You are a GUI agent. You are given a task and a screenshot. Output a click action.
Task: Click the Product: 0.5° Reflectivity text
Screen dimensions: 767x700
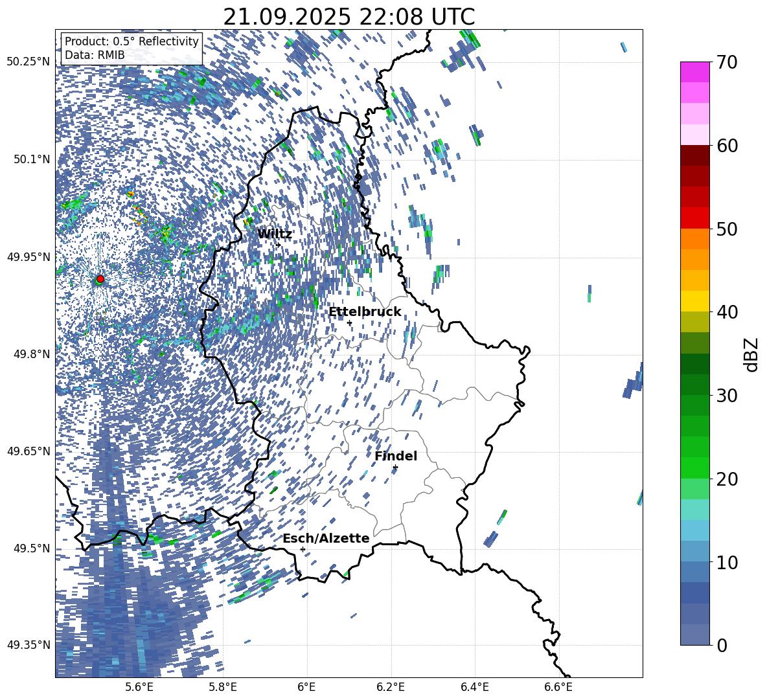pyautogui.click(x=132, y=41)
